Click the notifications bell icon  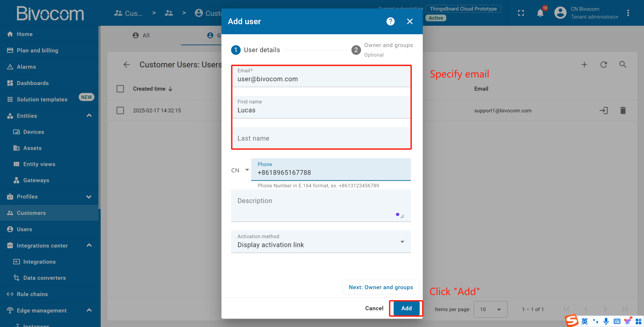point(540,13)
